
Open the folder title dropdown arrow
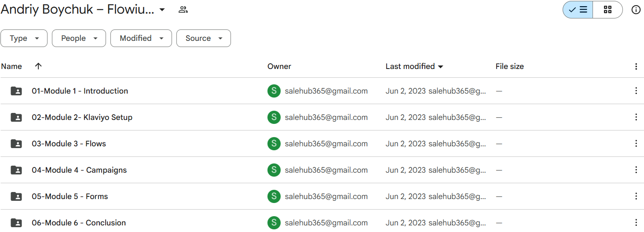tap(162, 10)
